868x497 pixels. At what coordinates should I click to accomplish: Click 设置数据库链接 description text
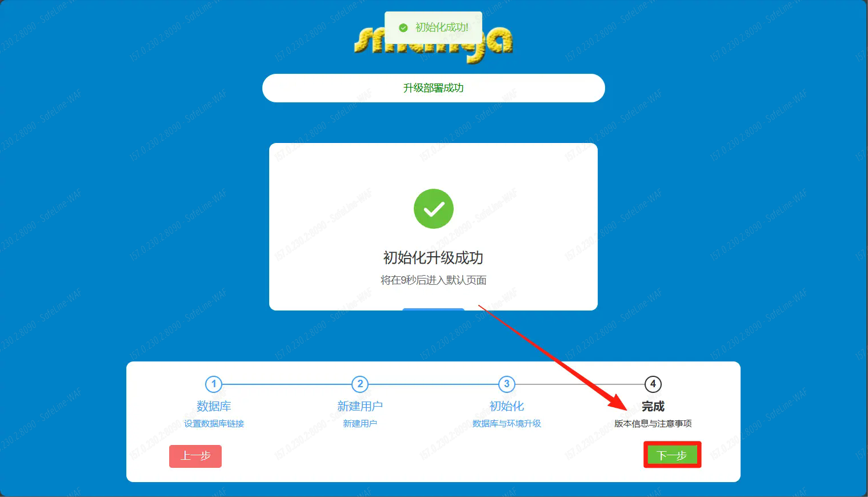tap(214, 424)
